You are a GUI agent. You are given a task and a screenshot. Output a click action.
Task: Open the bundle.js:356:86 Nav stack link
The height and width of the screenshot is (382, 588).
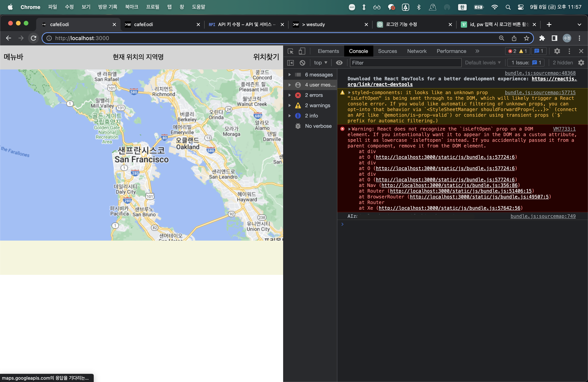(449, 185)
